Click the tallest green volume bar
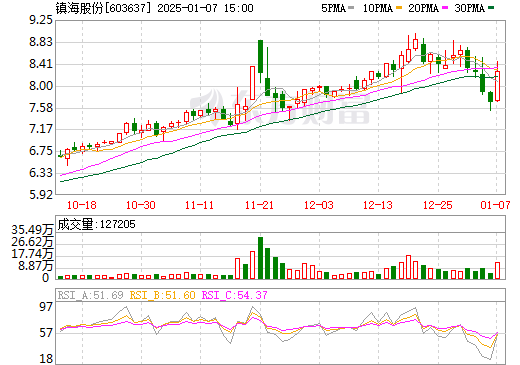Image resolution: width=520 pixels, height=365 pixels. coord(260,258)
